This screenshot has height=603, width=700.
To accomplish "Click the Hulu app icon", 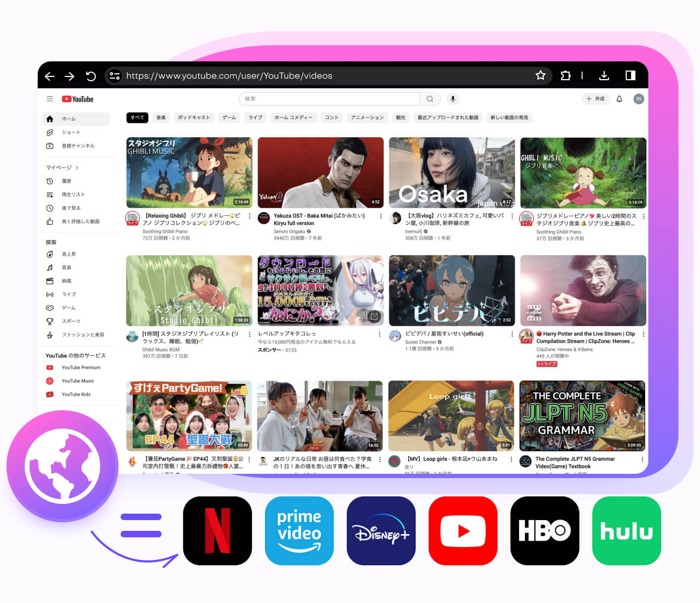I will coord(627,531).
